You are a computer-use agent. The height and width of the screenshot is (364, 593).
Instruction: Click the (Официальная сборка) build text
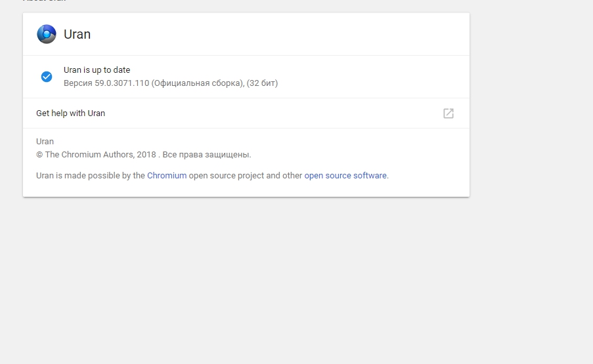198,83
